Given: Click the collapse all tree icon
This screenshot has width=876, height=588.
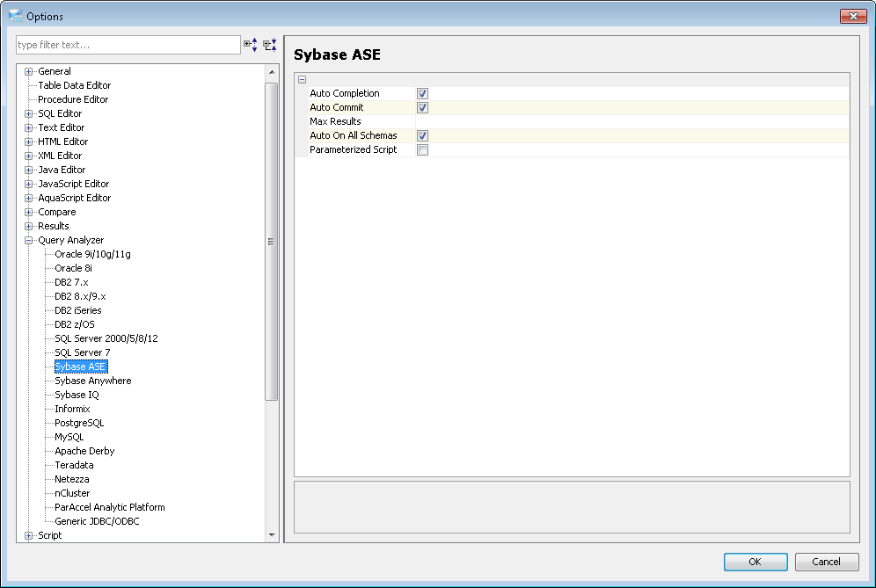Looking at the screenshot, I should [x=270, y=45].
